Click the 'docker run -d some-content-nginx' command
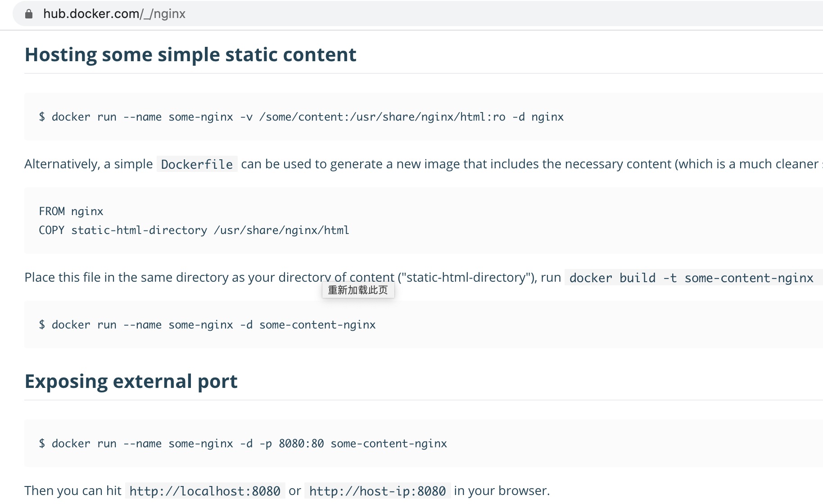Viewport: 823px width, 504px height. 207,325
